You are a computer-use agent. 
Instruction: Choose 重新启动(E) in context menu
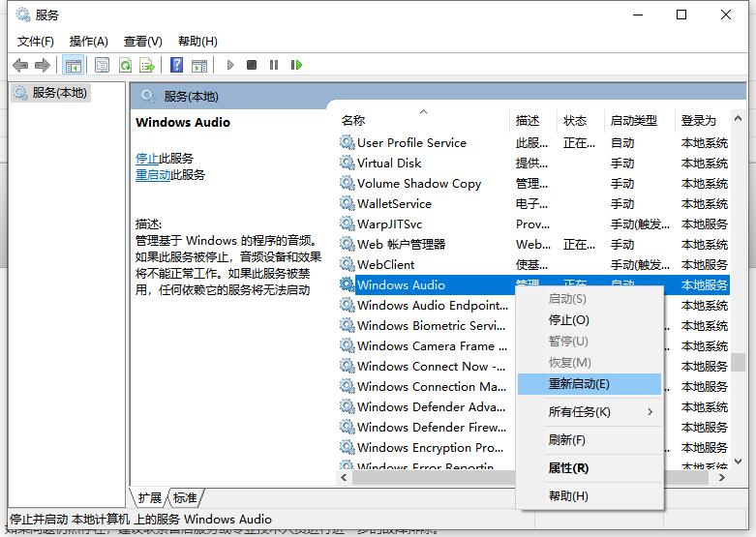pos(579,383)
